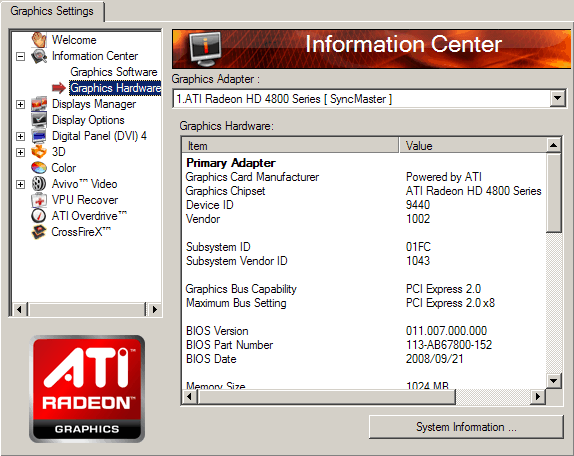
Task: Expand the Avivo Video tree node
Action: (20, 184)
